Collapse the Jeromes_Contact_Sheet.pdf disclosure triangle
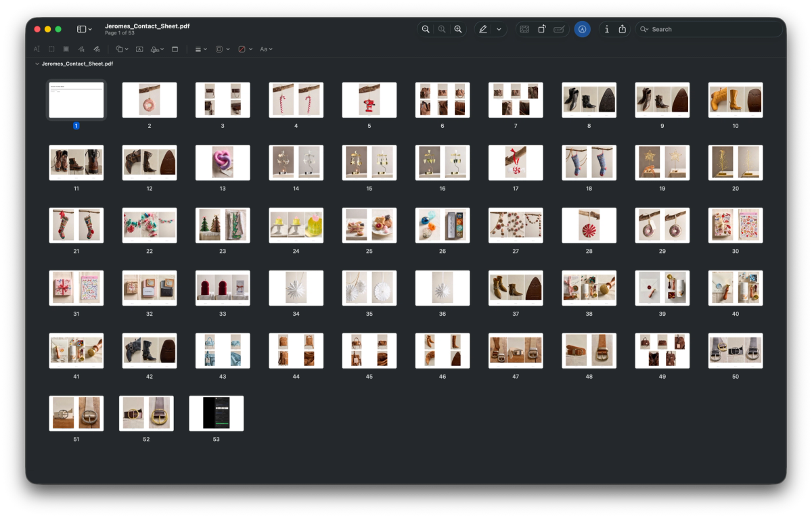This screenshot has height=518, width=812. [x=37, y=64]
